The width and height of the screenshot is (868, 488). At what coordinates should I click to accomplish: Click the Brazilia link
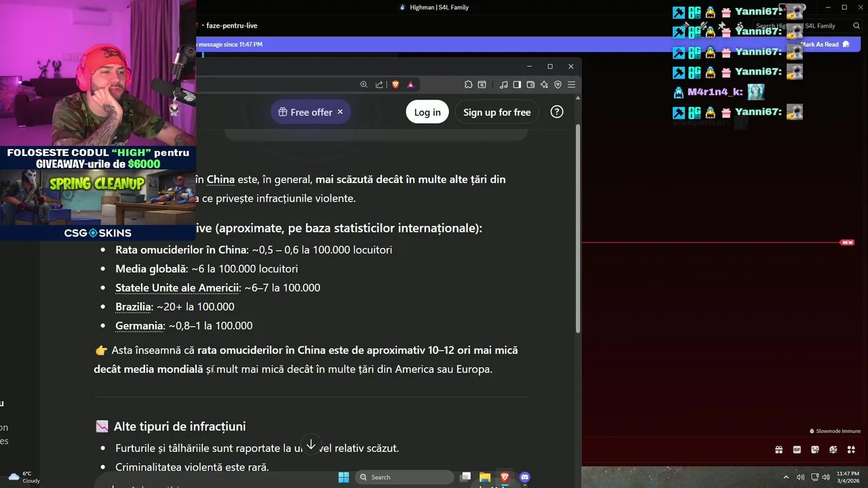coord(133,306)
